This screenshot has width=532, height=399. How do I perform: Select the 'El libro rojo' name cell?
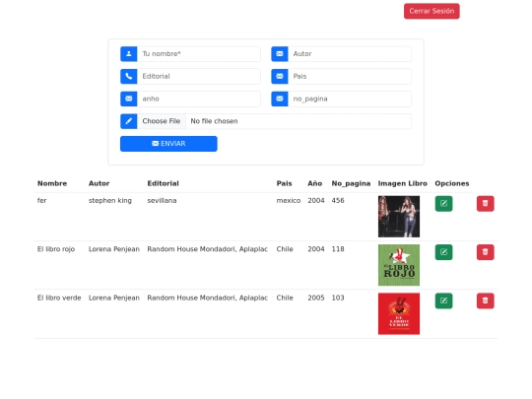point(56,249)
